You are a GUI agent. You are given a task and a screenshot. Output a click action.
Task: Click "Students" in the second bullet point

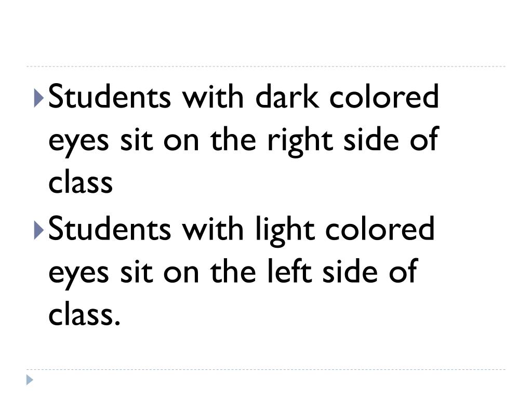click(x=110, y=229)
